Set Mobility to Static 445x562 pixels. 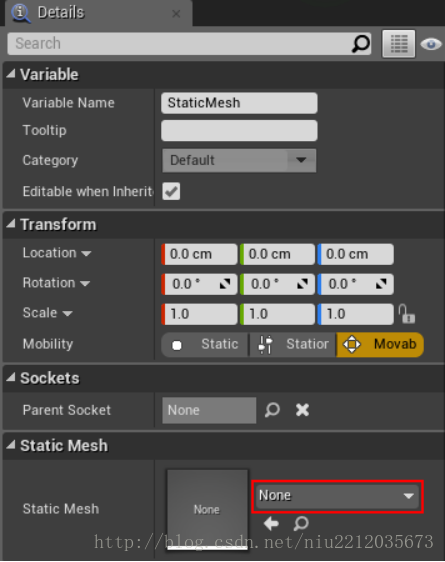click(x=205, y=344)
